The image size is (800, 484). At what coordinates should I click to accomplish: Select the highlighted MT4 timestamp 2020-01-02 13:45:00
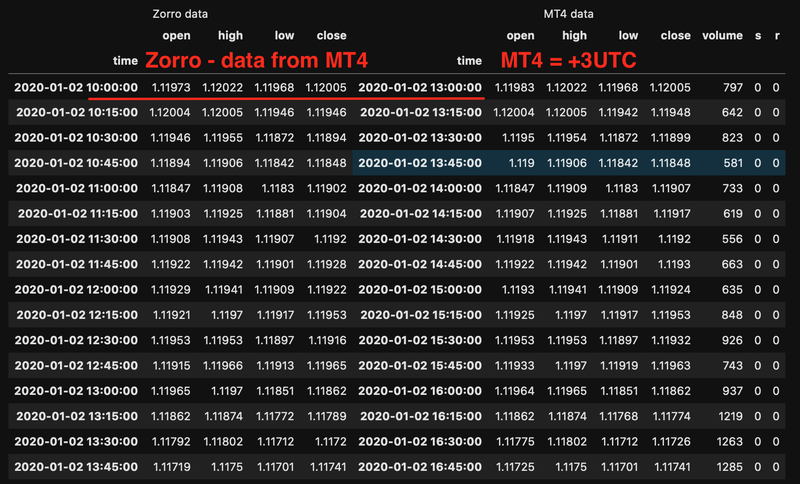pyautogui.click(x=420, y=162)
